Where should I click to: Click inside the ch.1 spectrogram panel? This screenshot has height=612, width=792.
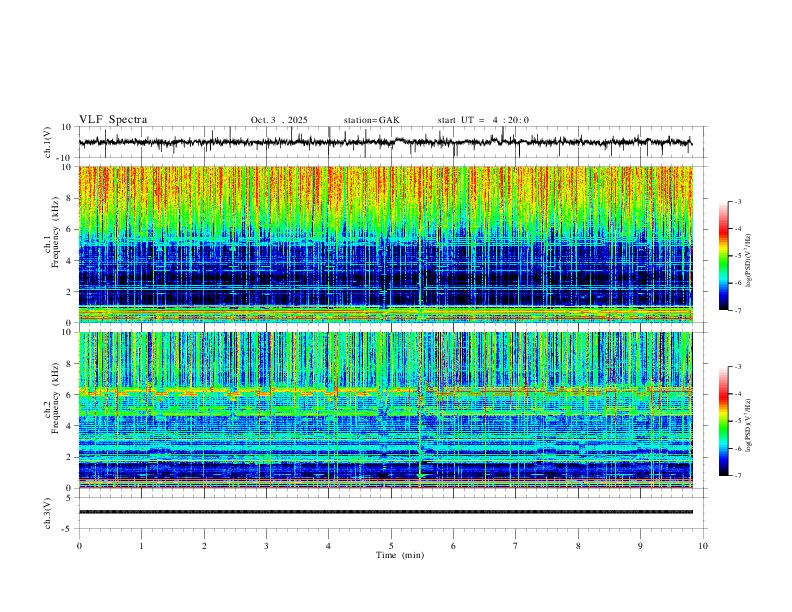[x=385, y=244]
